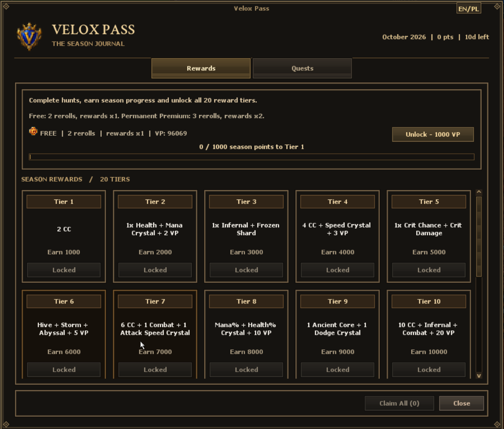The image size is (504, 429).
Task: Click '1x Infernal + Frozen Shard' reward
Action: coord(246,229)
